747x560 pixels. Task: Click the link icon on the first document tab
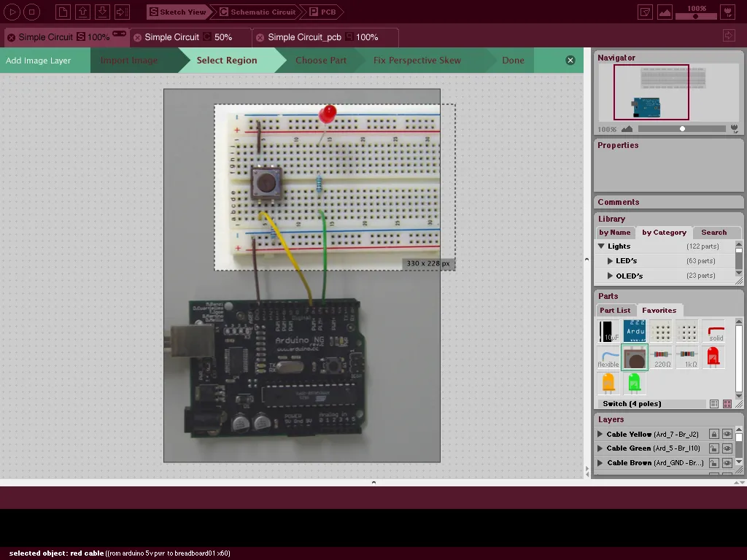(119, 34)
